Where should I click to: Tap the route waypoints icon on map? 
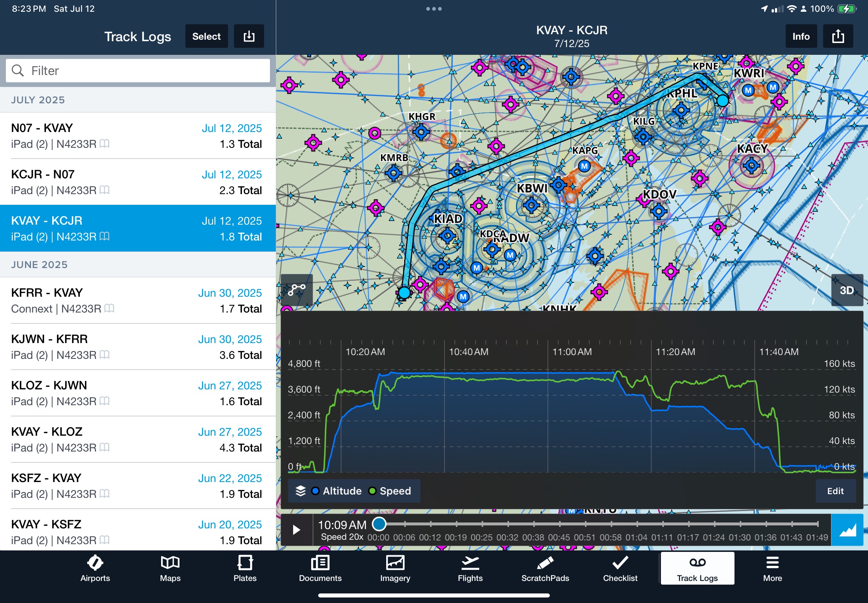tap(297, 290)
